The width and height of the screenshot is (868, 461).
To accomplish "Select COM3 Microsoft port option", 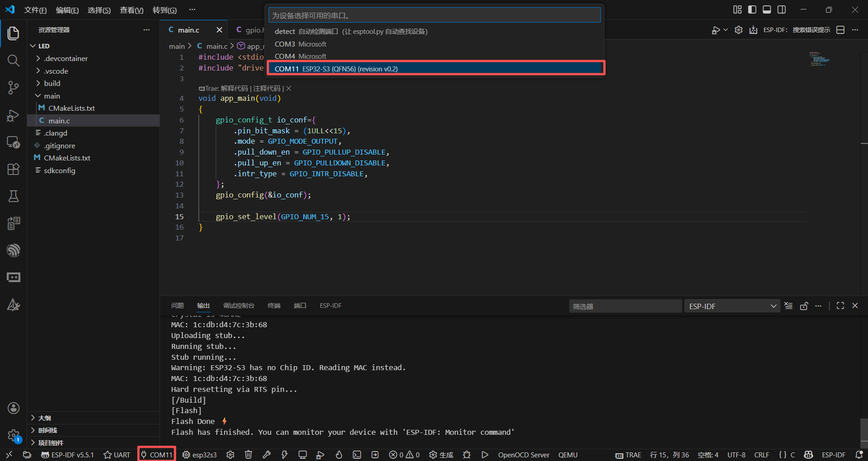I will 436,44.
